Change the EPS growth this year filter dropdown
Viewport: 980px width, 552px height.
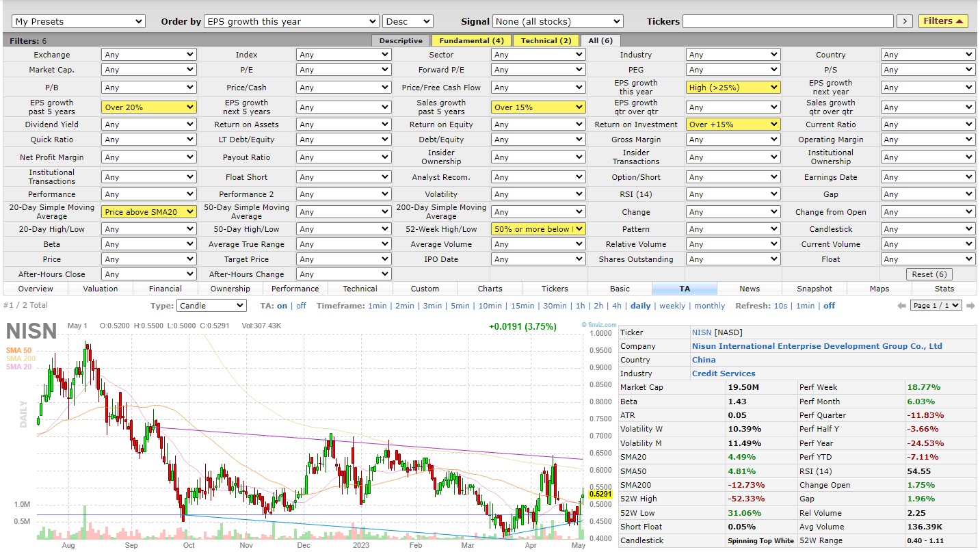tap(732, 87)
